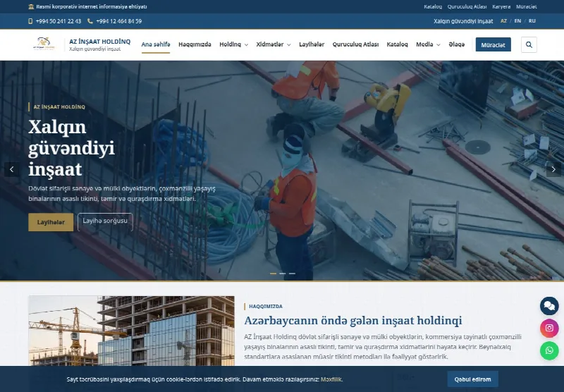
Task: Expand the Holdinq dropdown menu
Action: coord(234,44)
